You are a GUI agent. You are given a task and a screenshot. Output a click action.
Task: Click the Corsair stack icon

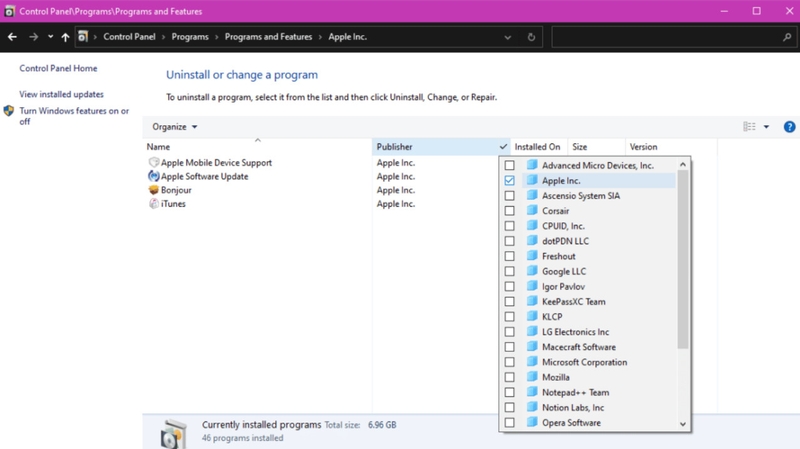pyautogui.click(x=532, y=210)
